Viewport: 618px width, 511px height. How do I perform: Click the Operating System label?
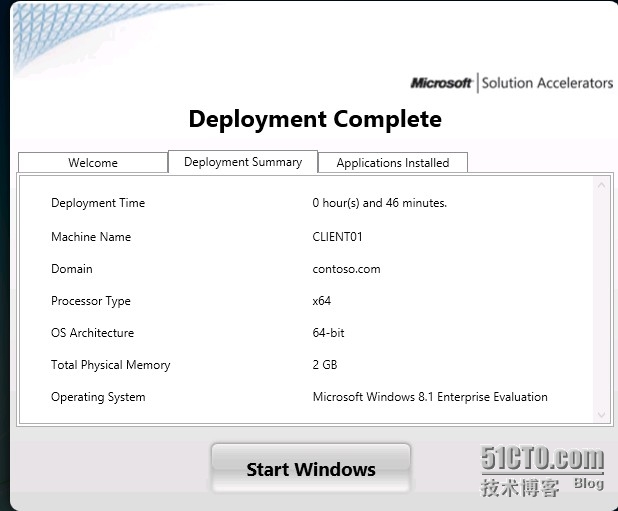pyautogui.click(x=98, y=397)
